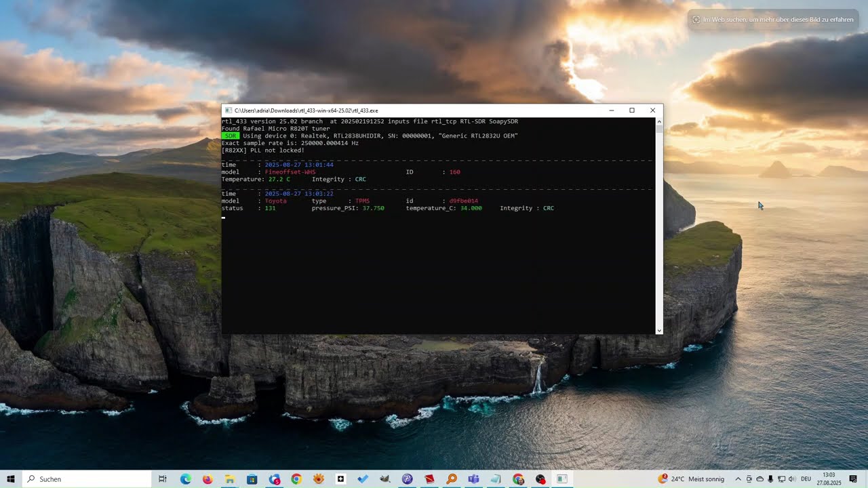
Task: Close the rtl_433.exe console window
Action: coord(652,110)
